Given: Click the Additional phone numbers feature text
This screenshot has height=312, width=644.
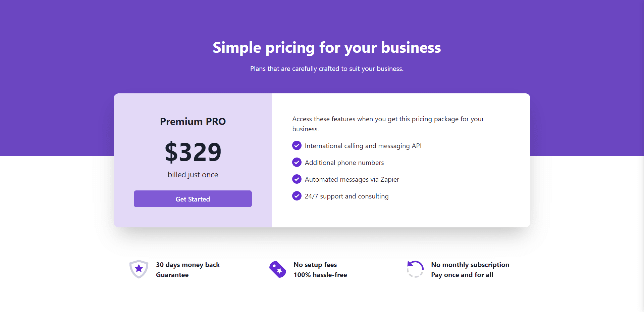Looking at the screenshot, I should tap(344, 163).
